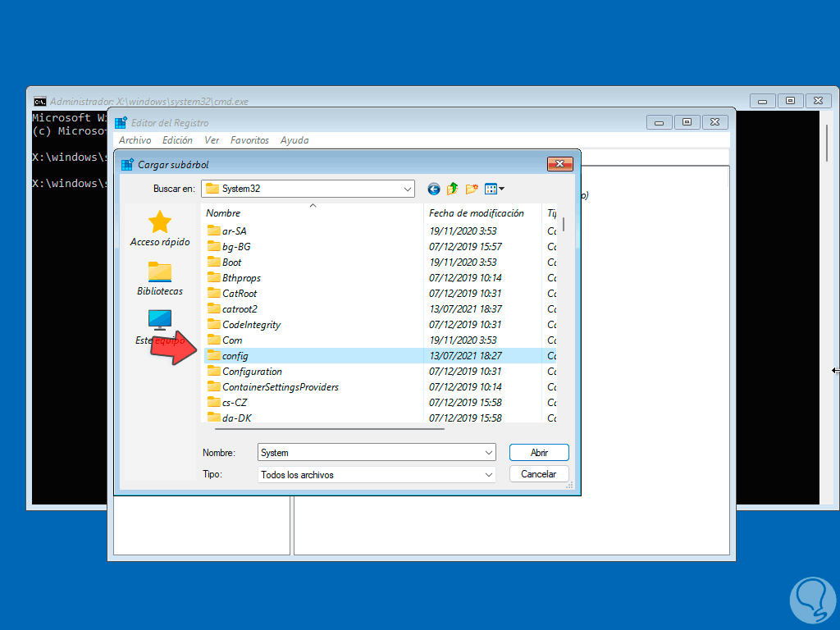This screenshot has height=630, width=840.
Task: Go up one folder level
Action: (x=452, y=189)
